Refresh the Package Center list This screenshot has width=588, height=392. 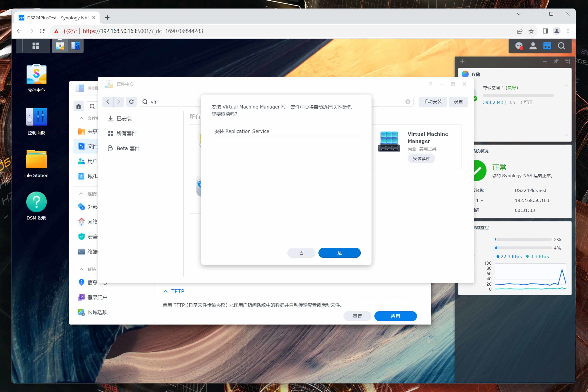click(x=131, y=102)
